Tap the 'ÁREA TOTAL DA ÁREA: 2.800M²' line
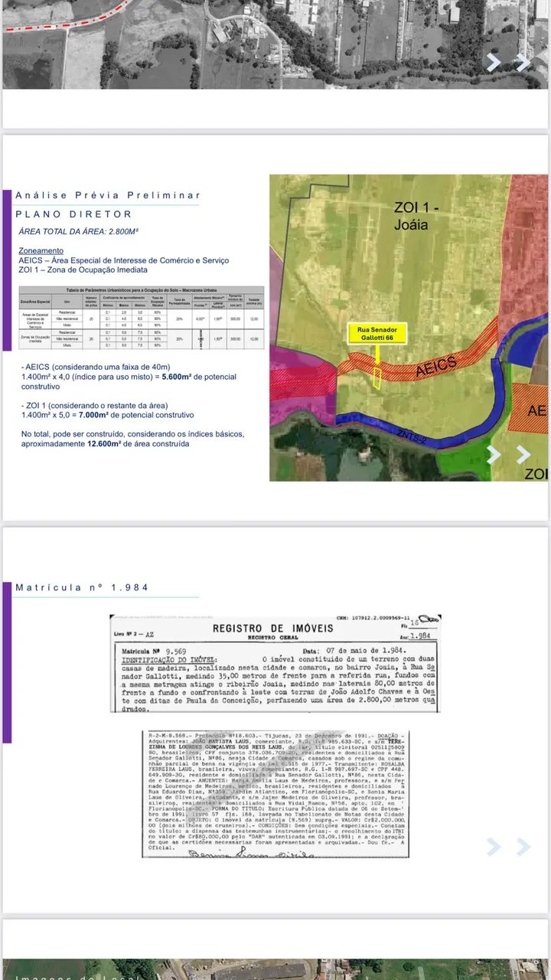551x980 pixels. 78,231
